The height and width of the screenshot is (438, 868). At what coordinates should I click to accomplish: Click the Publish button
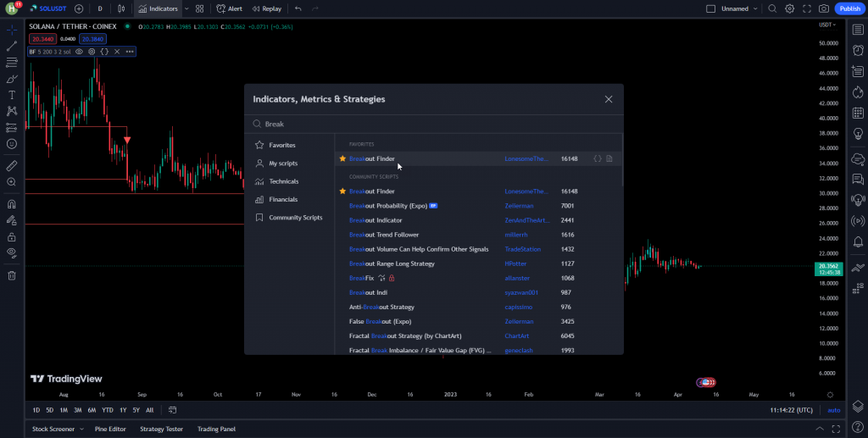tap(849, 8)
